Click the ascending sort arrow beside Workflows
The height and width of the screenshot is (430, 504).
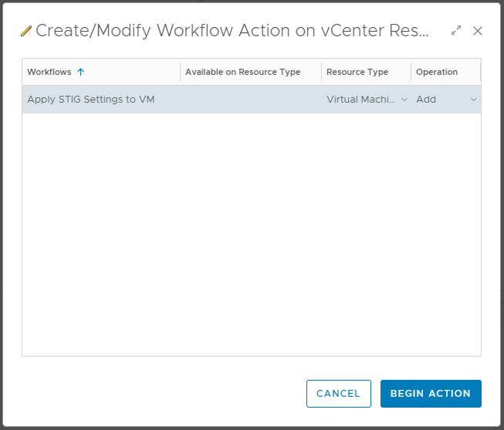(81, 72)
